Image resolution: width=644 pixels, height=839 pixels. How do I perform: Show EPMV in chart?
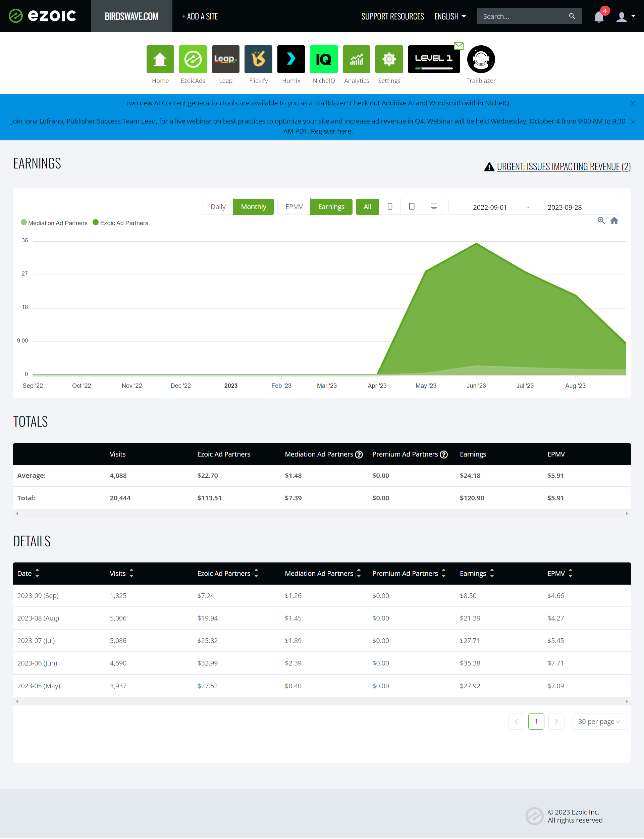tap(294, 207)
